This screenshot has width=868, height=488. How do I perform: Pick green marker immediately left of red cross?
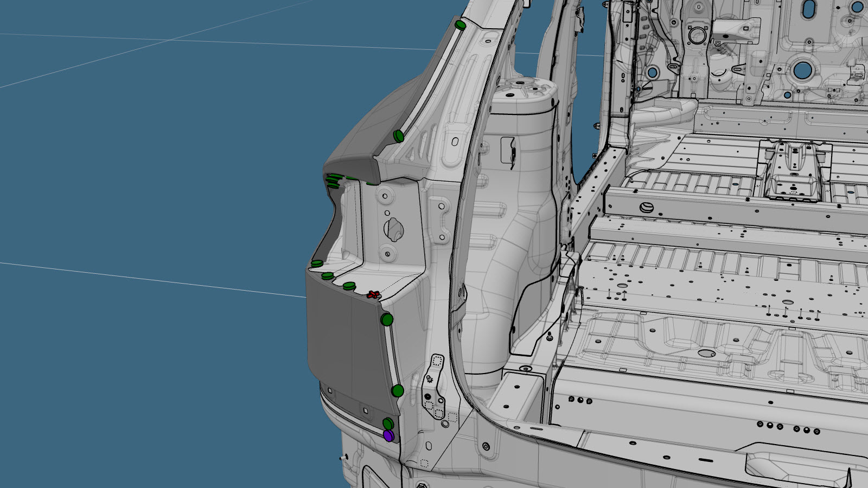[349, 285]
